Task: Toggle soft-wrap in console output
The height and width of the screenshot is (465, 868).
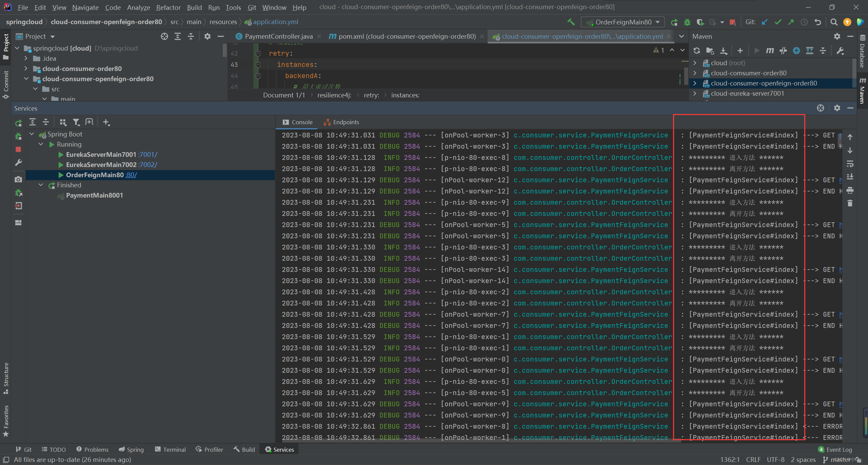Action: (850, 164)
